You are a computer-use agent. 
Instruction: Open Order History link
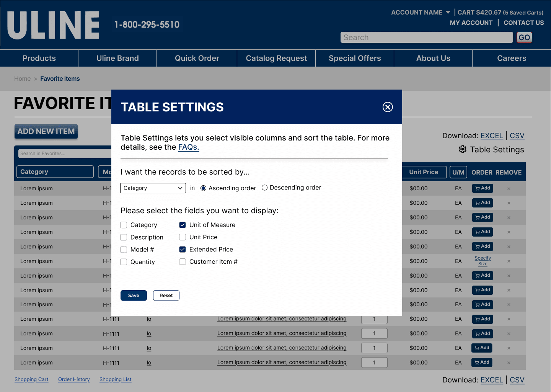[x=74, y=379]
